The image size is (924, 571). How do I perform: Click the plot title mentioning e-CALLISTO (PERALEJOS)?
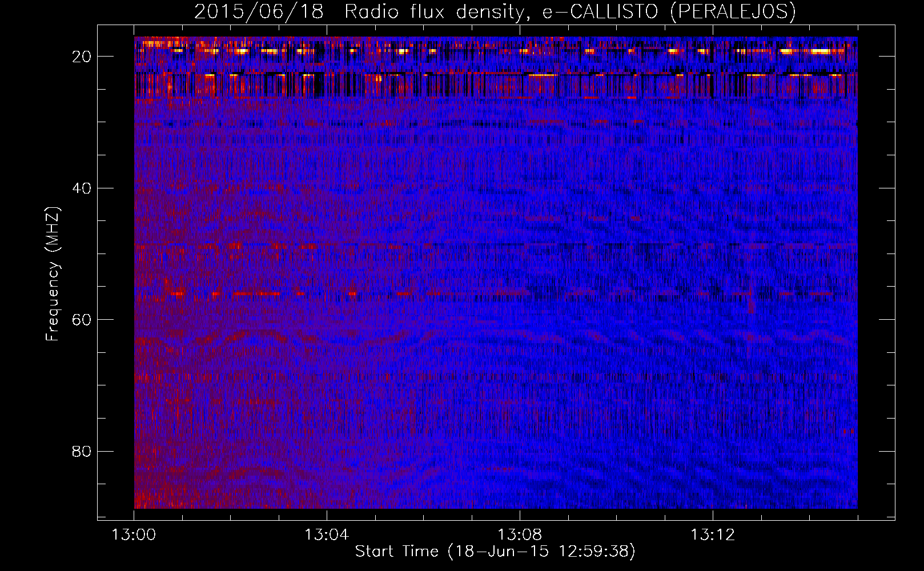495,11
